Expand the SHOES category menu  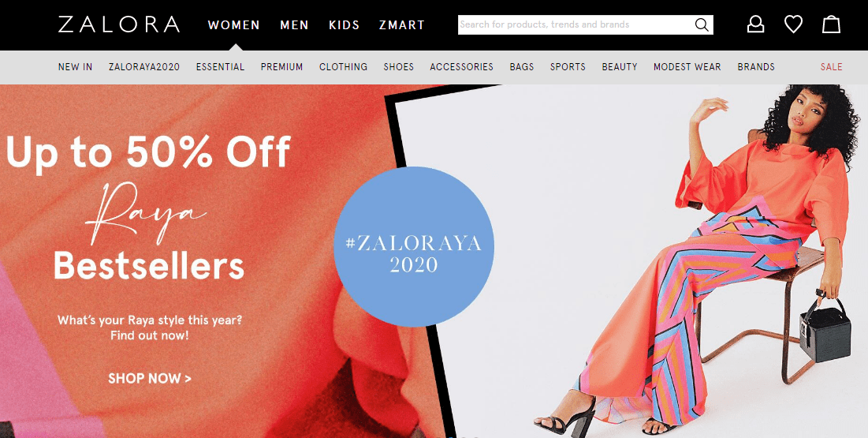[399, 67]
